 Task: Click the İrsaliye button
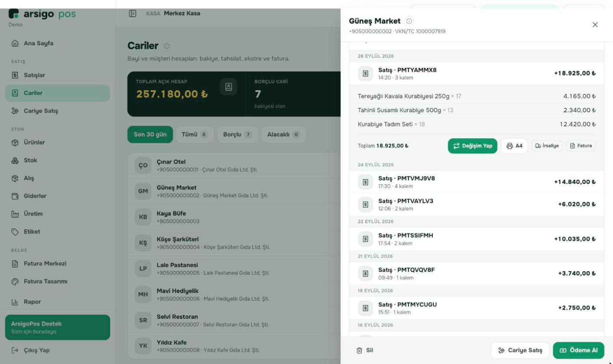click(x=547, y=146)
